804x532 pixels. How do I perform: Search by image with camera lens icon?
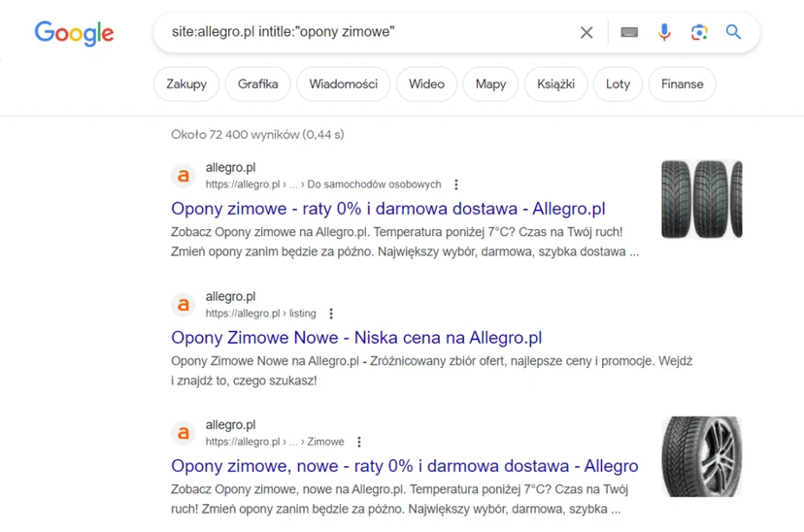[x=699, y=32]
